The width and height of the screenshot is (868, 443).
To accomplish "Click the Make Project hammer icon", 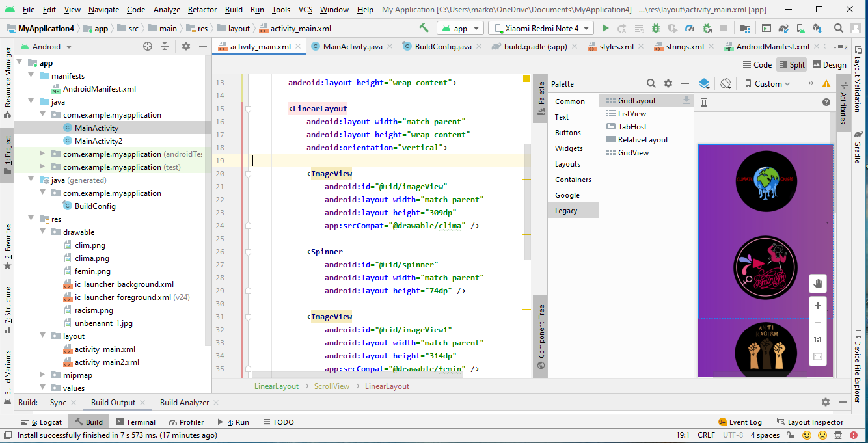I will (x=424, y=29).
